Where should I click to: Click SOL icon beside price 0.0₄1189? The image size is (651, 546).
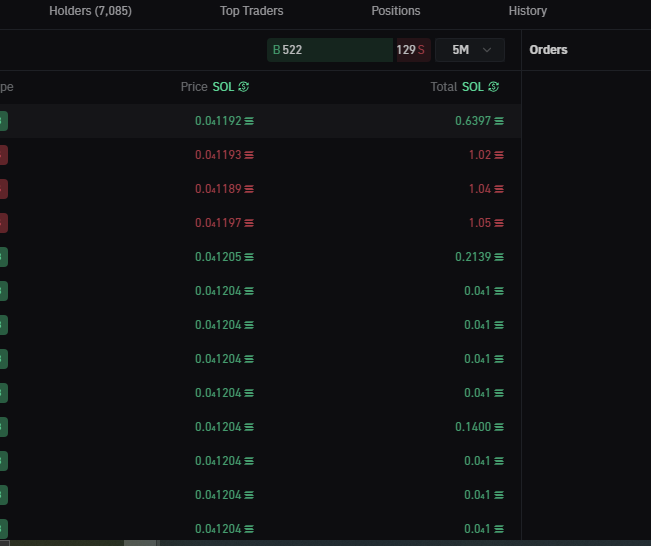click(249, 189)
